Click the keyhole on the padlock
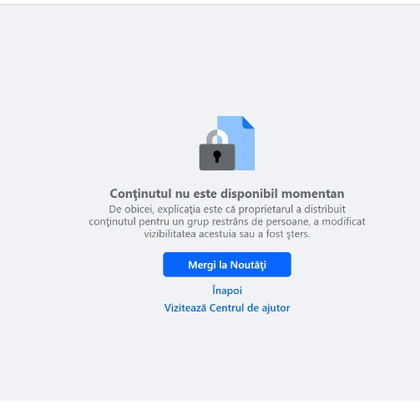The width and height of the screenshot is (420, 420). click(x=217, y=156)
